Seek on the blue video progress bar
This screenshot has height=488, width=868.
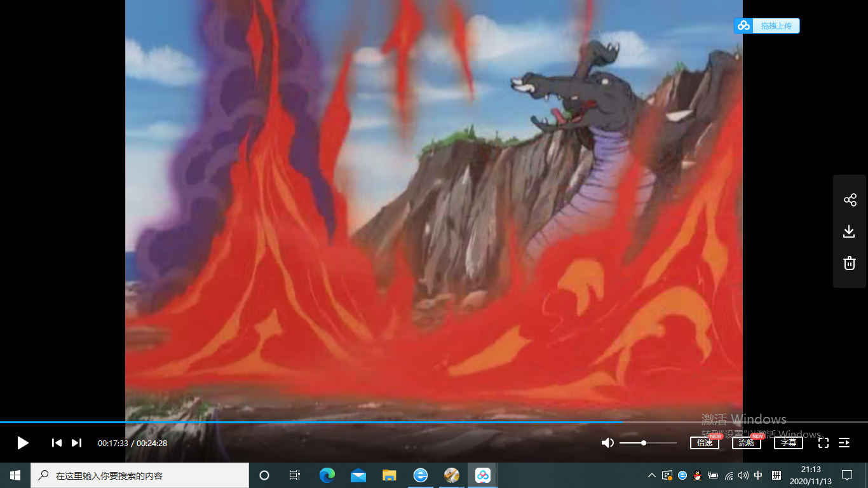(434, 422)
